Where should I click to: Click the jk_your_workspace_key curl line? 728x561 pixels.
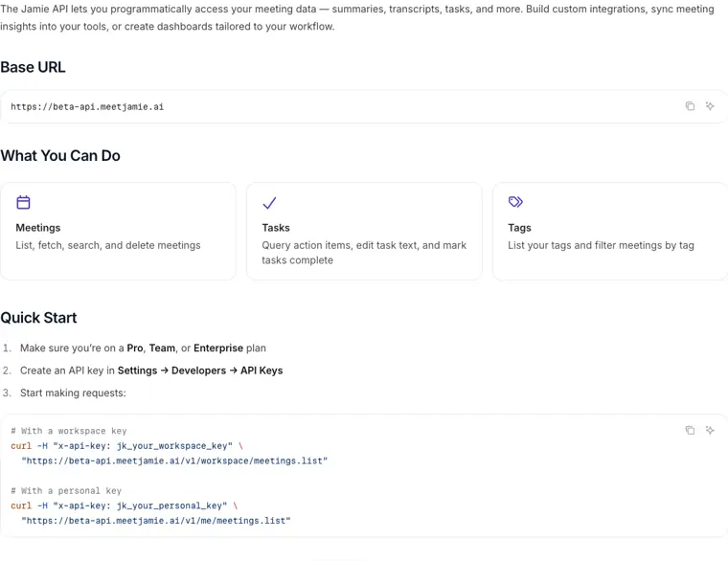(x=126, y=446)
